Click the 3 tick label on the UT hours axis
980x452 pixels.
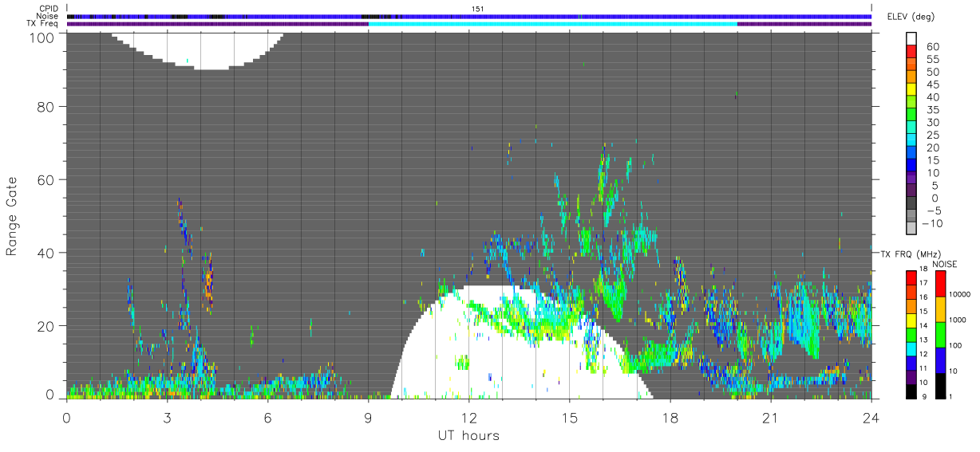[167, 417]
